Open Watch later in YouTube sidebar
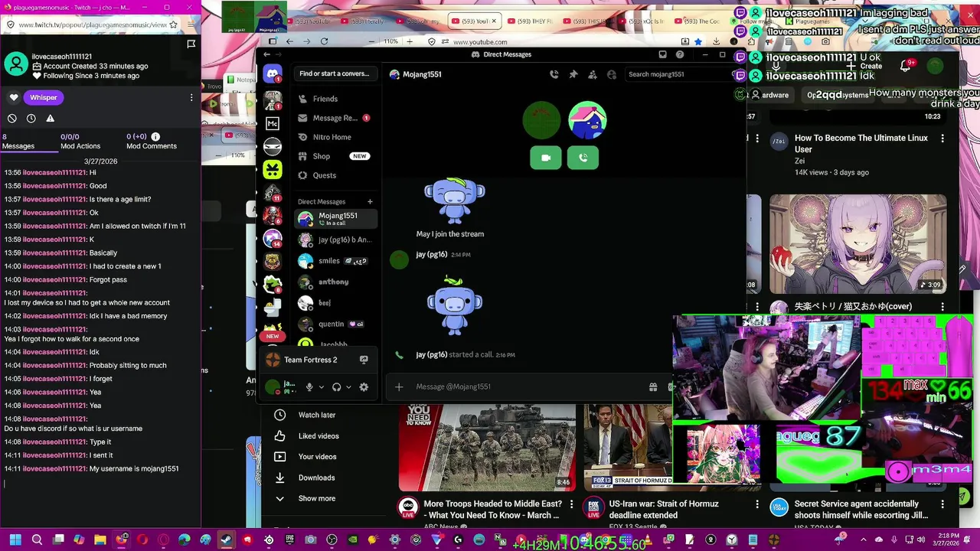 point(317,415)
